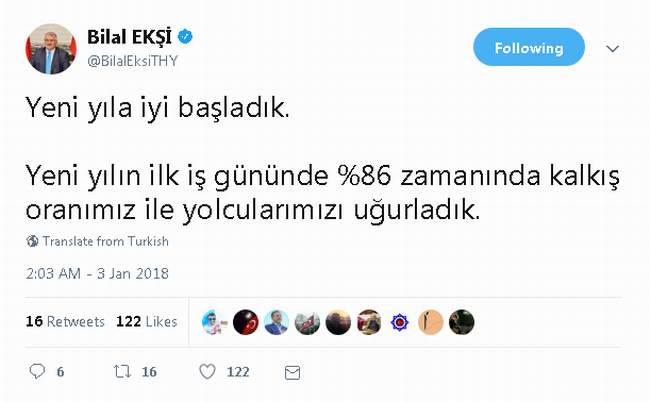
Task: Open the peach-colored liker avatar
Action: click(431, 322)
